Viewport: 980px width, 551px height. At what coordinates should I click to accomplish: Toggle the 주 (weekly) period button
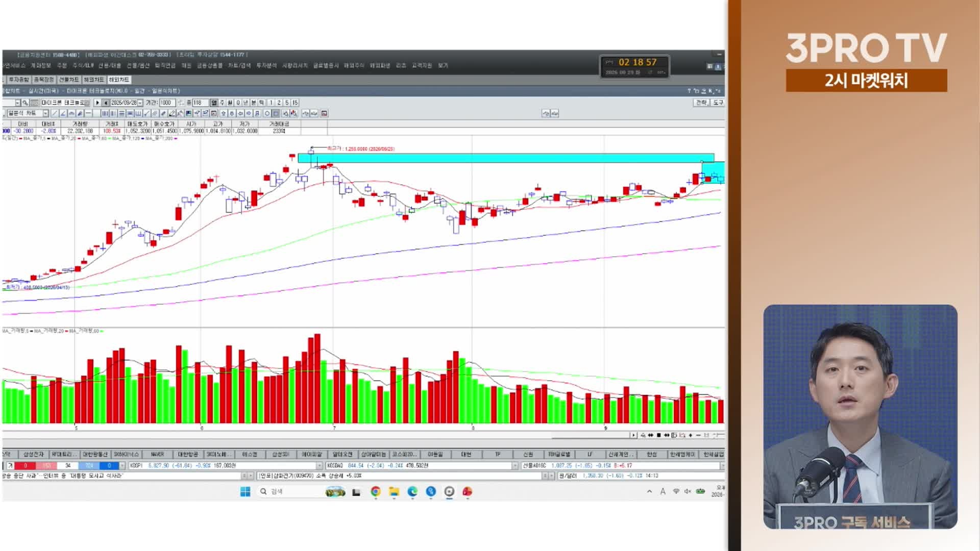[222, 103]
